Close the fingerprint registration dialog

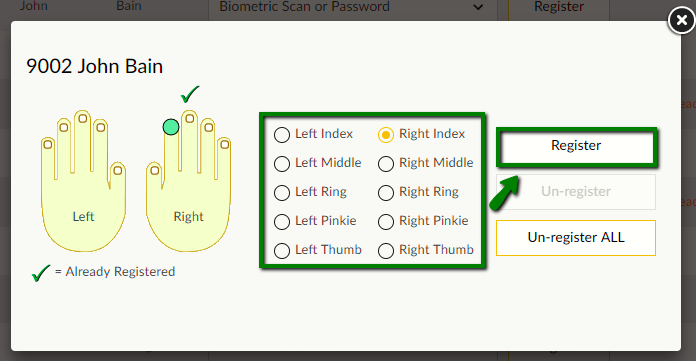point(681,20)
